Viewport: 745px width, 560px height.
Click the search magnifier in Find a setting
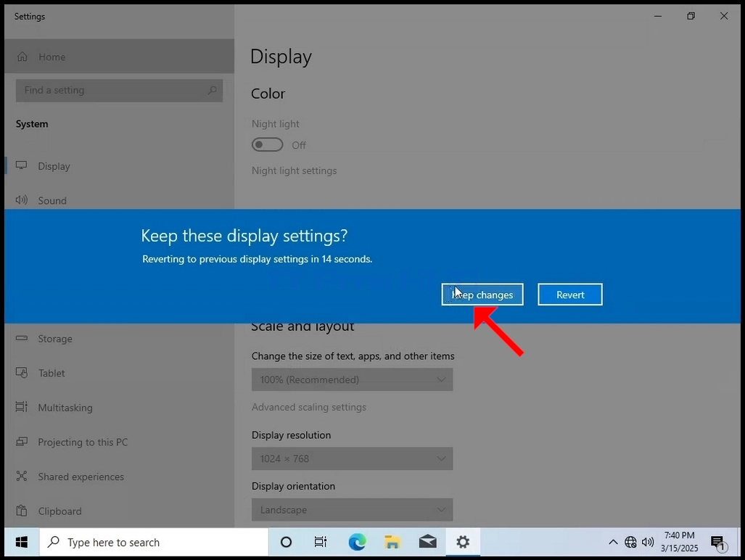point(212,90)
